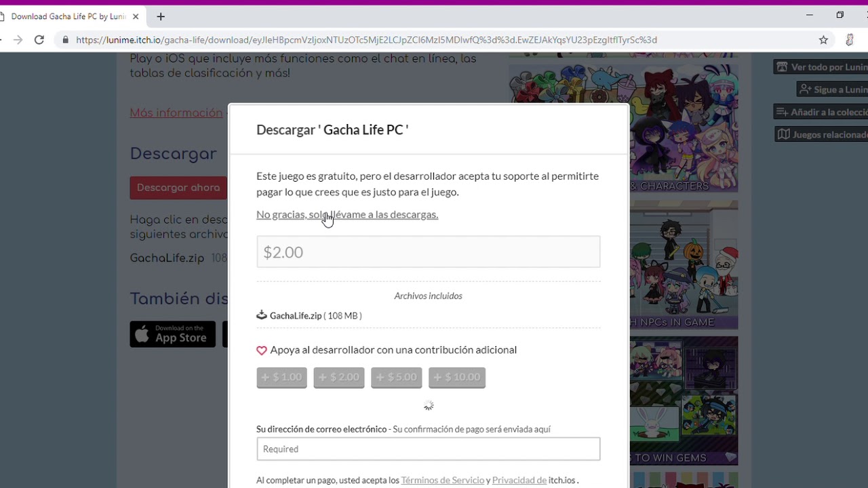868x488 pixels.
Task: Open Privacidad de link
Action: pos(519,480)
